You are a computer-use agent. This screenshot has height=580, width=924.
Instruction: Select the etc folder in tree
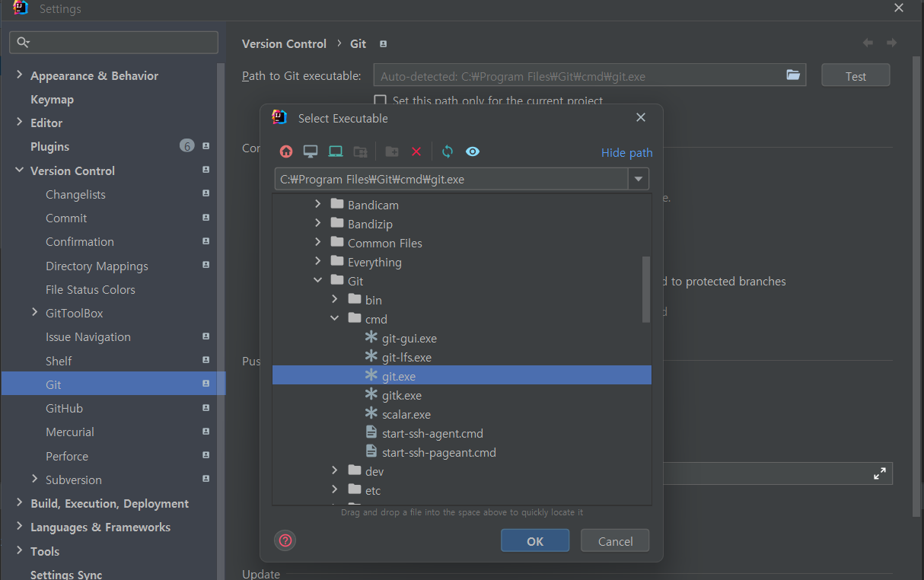[x=373, y=490]
